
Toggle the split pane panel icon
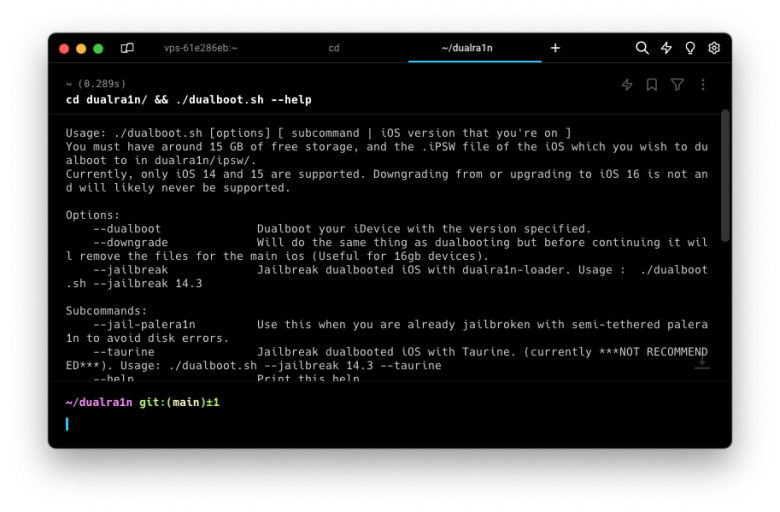pyautogui.click(x=127, y=48)
